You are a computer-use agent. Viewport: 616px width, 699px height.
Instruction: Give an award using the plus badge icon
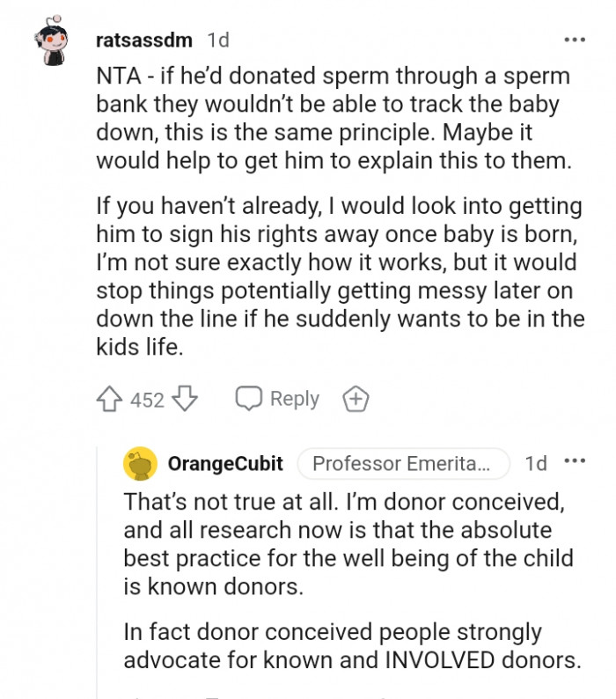click(355, 400)
